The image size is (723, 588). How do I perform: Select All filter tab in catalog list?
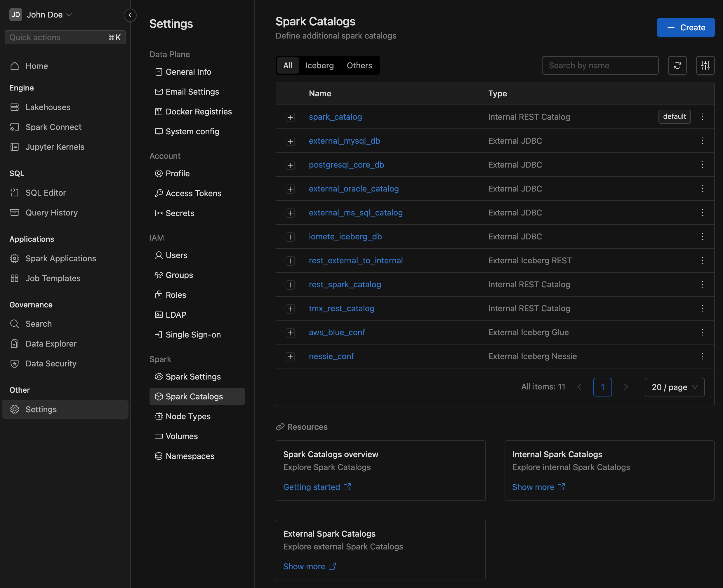coord(287,65)
